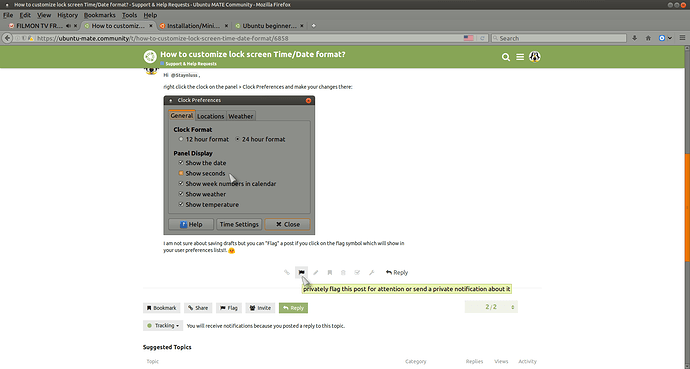The image size is (690, 369).
Task: Mute audio on the FILMON TV tab
Action: [x=68, y=26]
